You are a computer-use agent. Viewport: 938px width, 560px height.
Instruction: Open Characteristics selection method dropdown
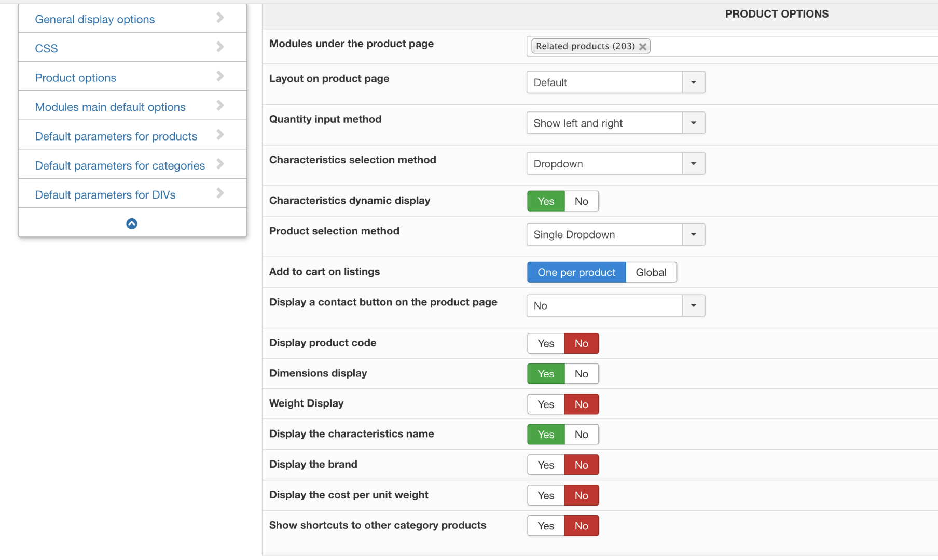point(615,164)
